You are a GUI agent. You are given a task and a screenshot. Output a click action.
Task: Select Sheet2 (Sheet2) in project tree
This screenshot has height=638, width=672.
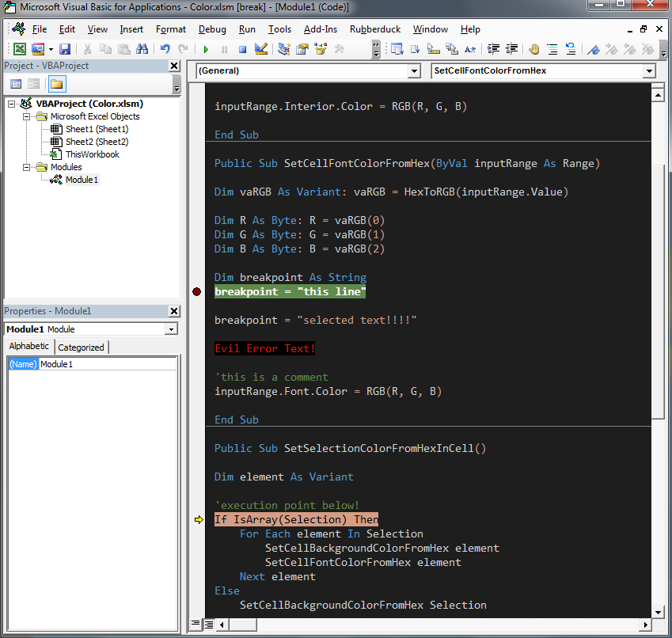[97, 142]
